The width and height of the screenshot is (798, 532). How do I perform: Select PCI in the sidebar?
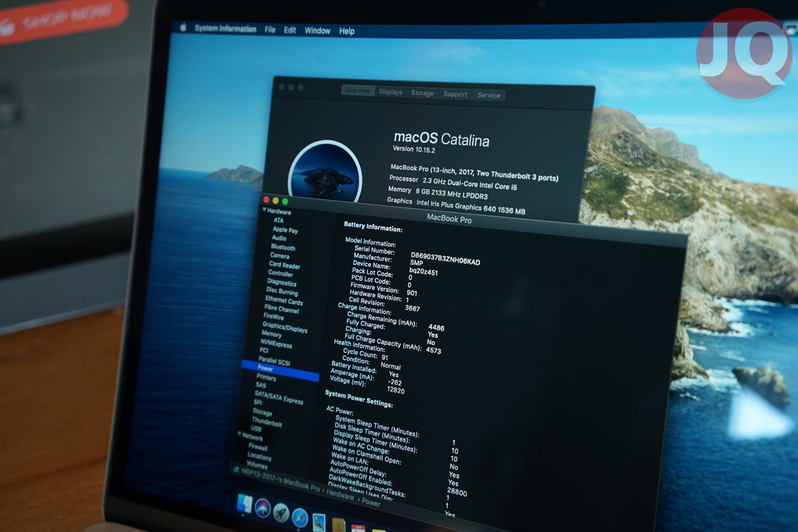[264, 350]
